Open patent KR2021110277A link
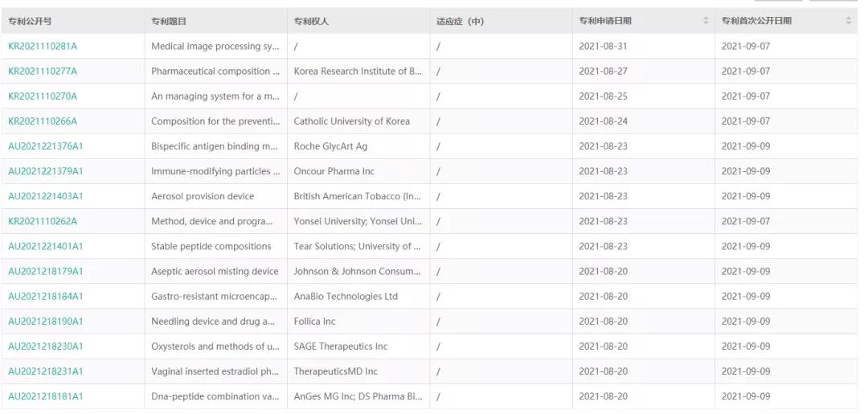The image size is (868, 414). click(x=43, y=72)
